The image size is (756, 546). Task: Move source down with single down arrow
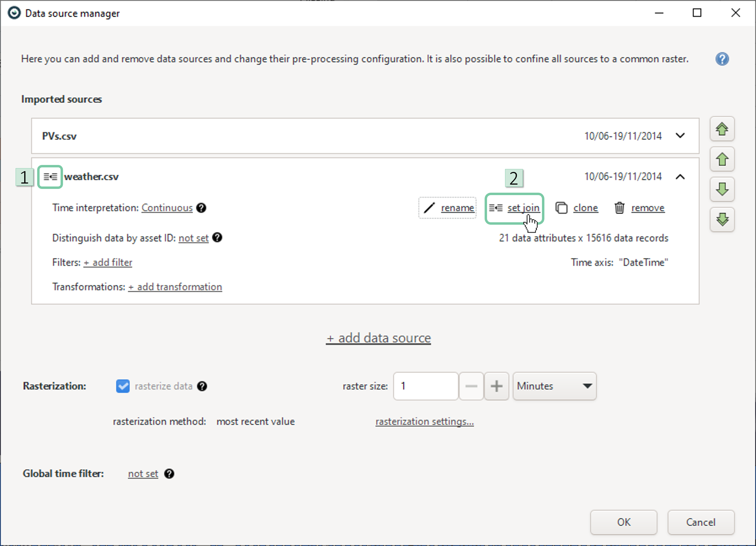pyautogui.click(x=722, y=189)
